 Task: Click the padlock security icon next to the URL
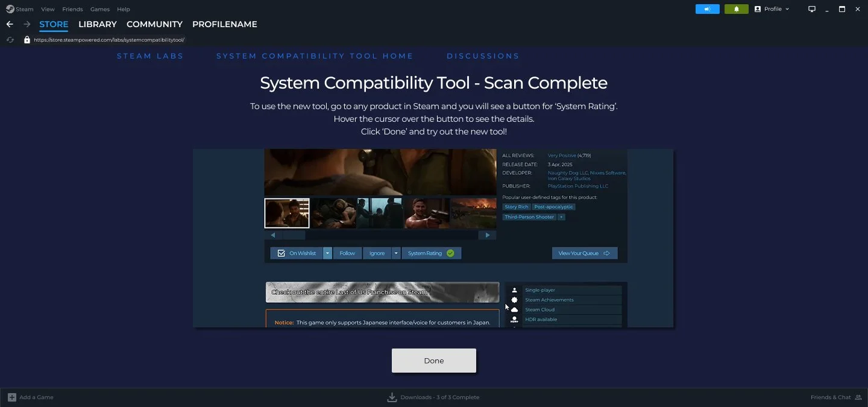click(27, 40)
